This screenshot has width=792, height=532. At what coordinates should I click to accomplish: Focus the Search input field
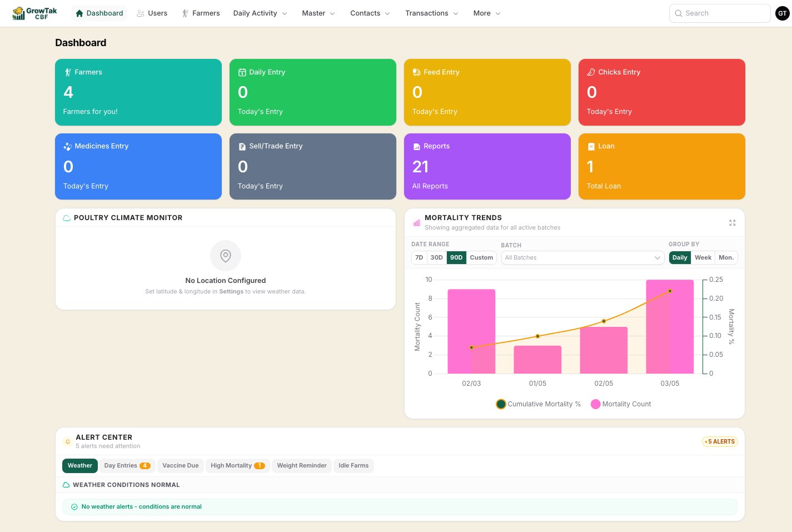click(x=720, y=13)
